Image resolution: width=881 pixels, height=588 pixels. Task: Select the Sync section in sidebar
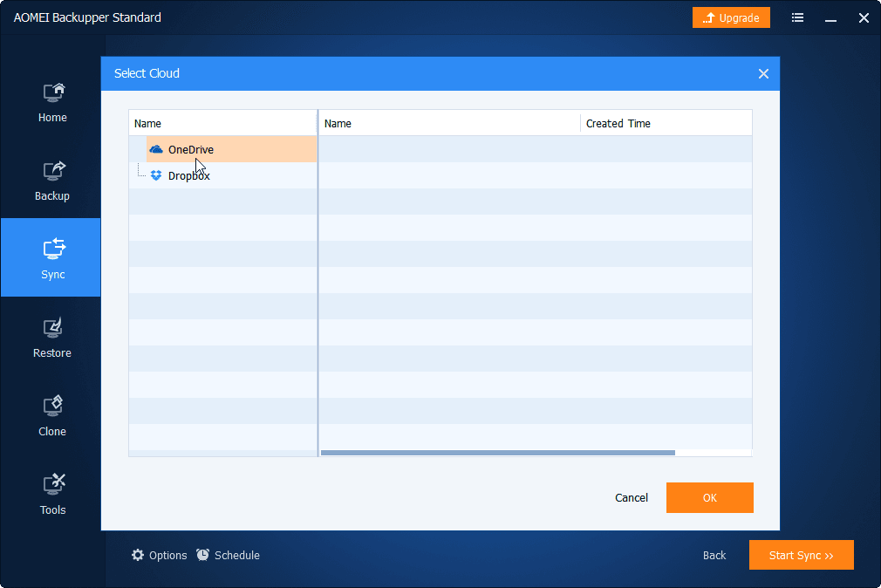(x=52, y=257)
